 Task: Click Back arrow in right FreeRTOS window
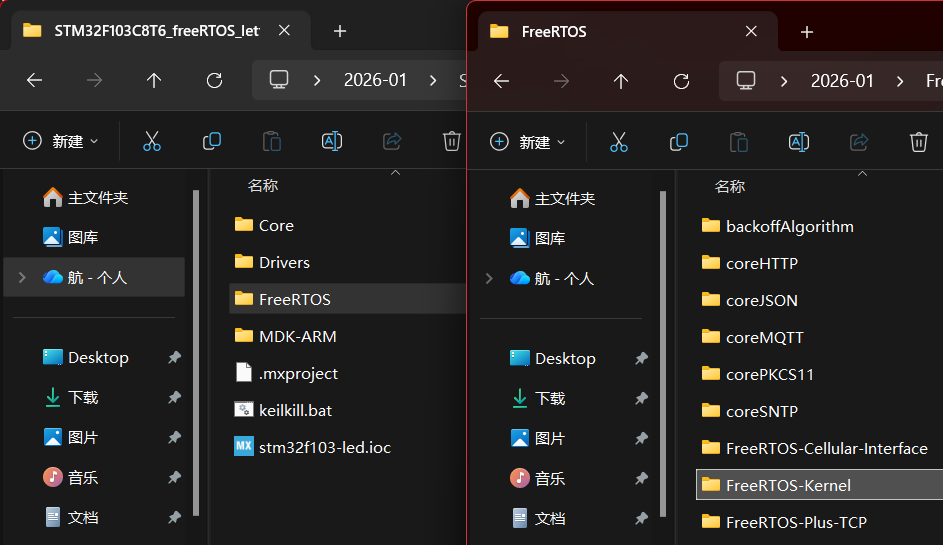[x=501, y=81]
